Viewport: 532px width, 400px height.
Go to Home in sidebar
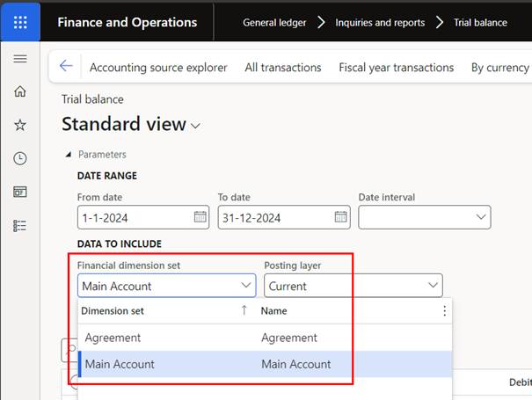20,92
